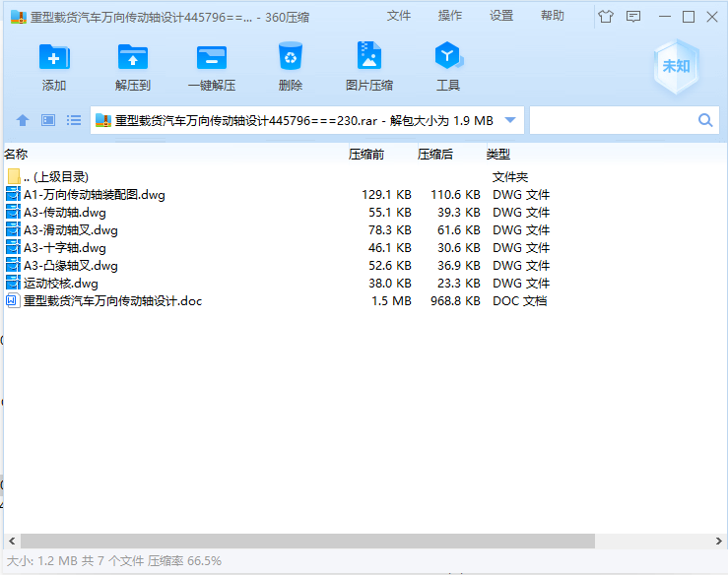Click the scrollbar left arrow
The width and height of the screenshot is (728, 575).
12,541
